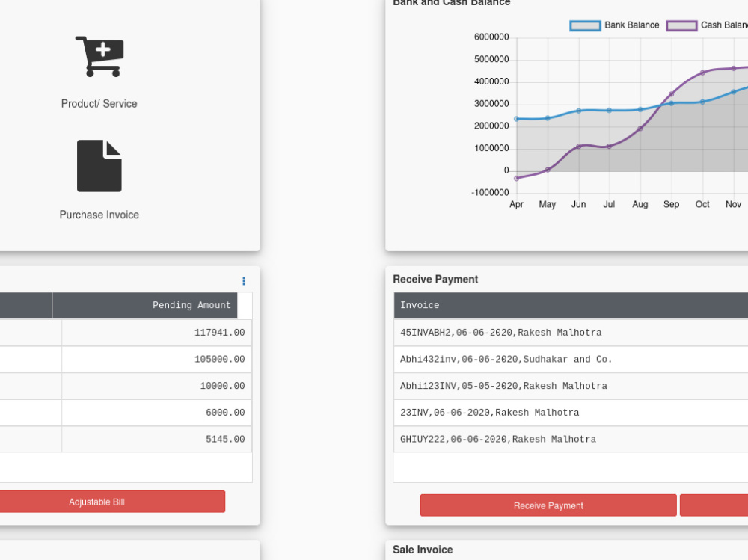Open the Product/ Service shopping cart icon
This screenshot has width=748, height=560.
click(x=99, y=56)
